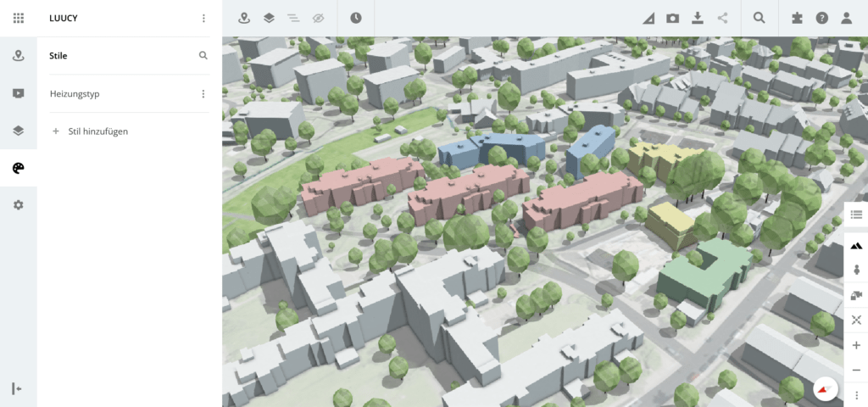Toggle the hidden-eye visibility in top toolbar
Image resolution: width=868 pixels, height=407 pixels.
click(x=318, y=18)
